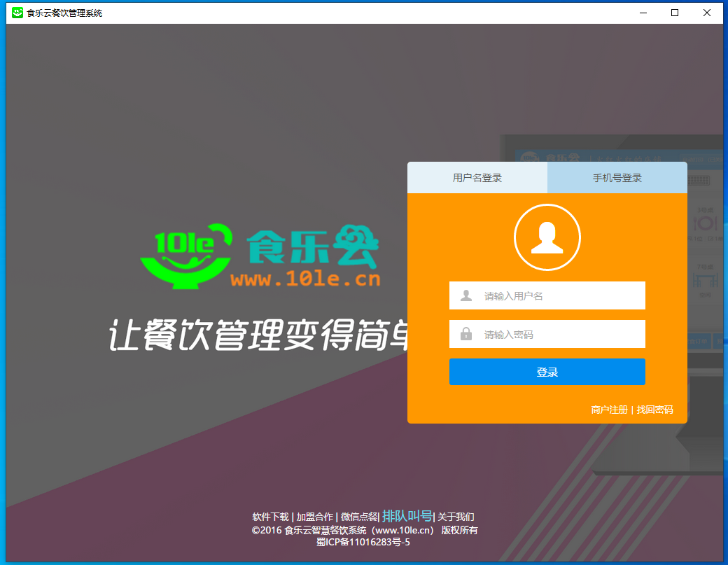Click the 食乐云 teal brand title
728x565 pixels.
(x=312, y=246)
